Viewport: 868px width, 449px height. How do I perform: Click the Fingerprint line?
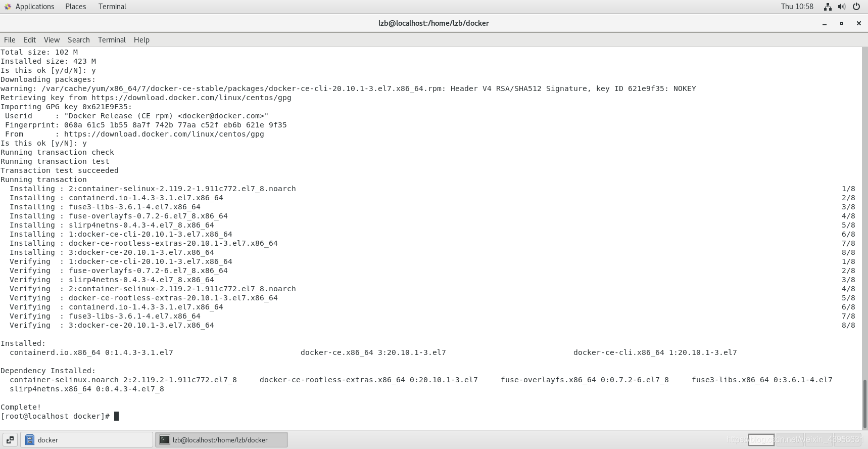click(146, 125)
